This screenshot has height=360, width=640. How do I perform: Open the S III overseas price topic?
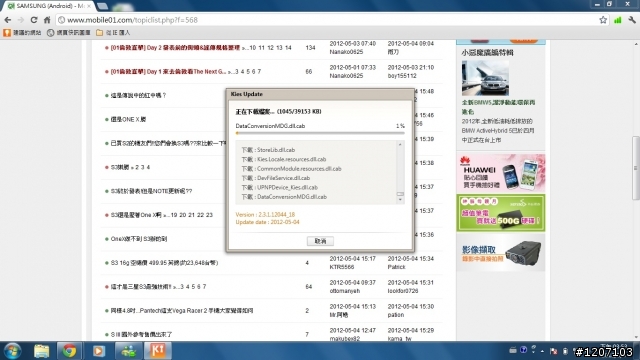point(141,335)
